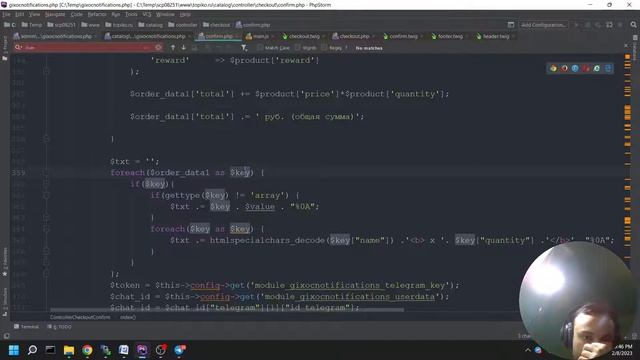
Task: Open the Favorites tool window stripe
Action: click(5, 261)
